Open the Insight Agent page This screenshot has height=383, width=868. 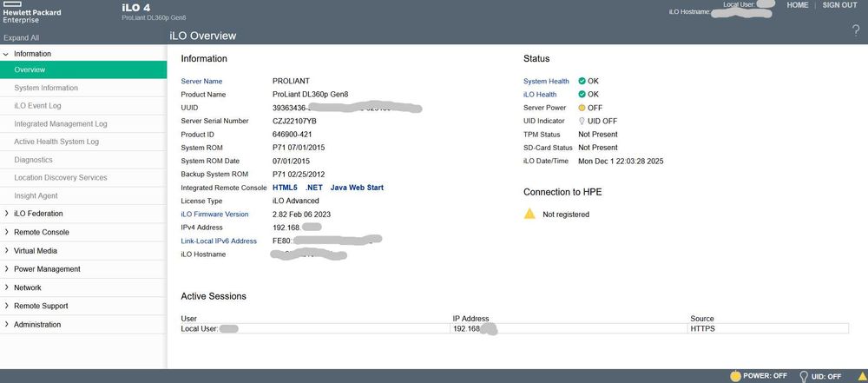pos(83,195)
